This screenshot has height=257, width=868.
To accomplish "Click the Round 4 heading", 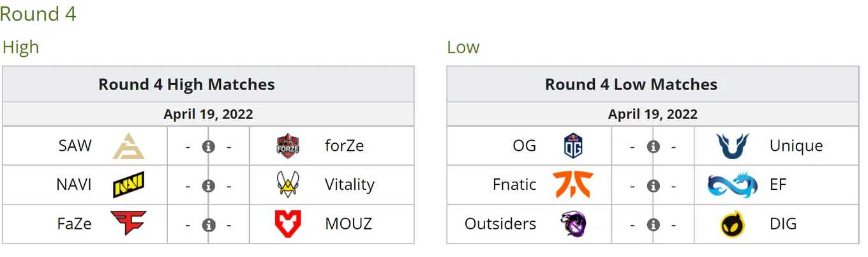I will pyautogui.click(x=38, y=13).
